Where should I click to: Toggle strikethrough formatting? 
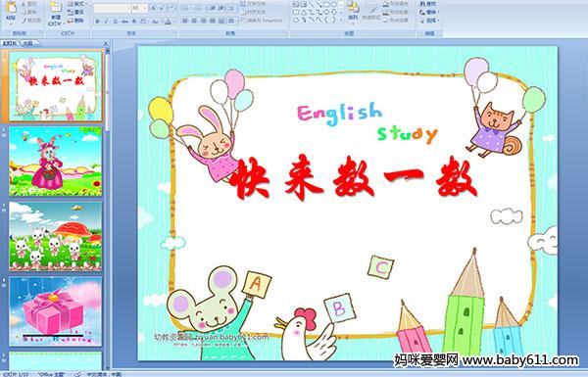tap(124, 22)
